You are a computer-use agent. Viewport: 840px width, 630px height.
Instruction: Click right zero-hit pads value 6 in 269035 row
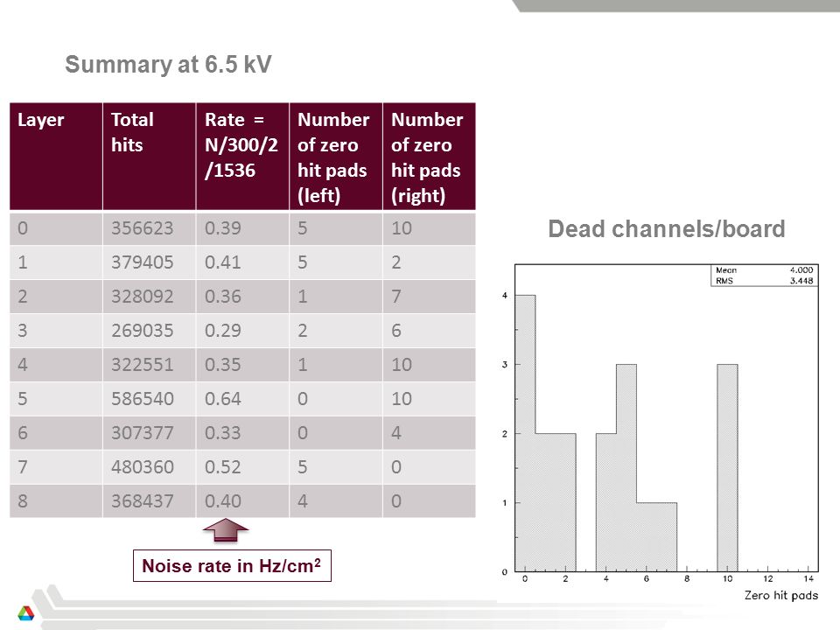point(396,331)
